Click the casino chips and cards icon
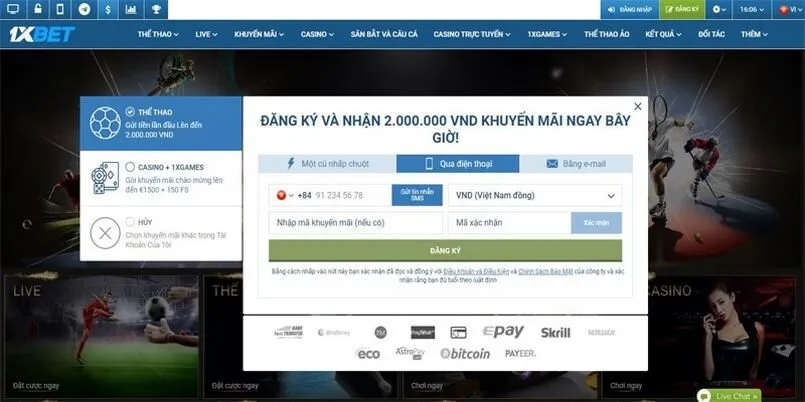805x402 pixels. (105, 178)
